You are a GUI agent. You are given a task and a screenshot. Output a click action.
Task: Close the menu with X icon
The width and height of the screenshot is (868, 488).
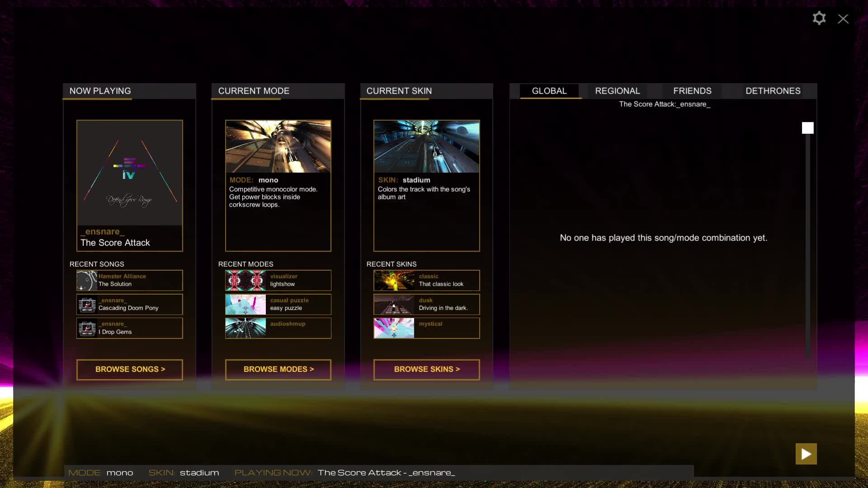point(843,19)
